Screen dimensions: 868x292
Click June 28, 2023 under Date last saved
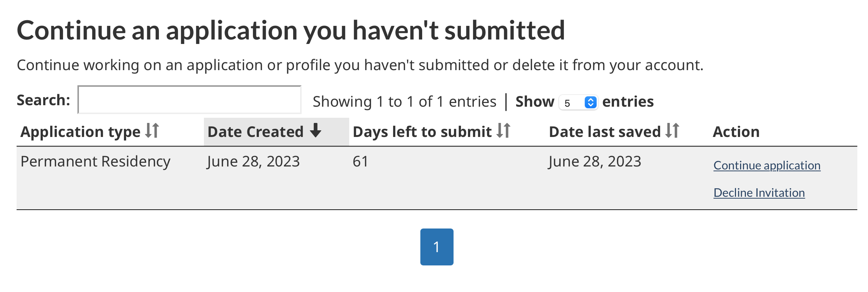pyautogui.click(x=595, y=162)
